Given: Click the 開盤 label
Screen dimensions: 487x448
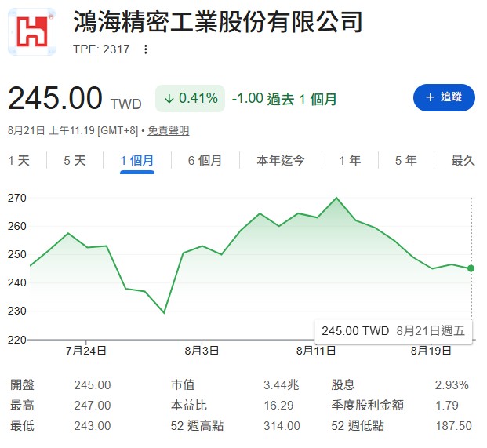Looking at the screenshot, I should pyautogui.click(x=22, y=385).
